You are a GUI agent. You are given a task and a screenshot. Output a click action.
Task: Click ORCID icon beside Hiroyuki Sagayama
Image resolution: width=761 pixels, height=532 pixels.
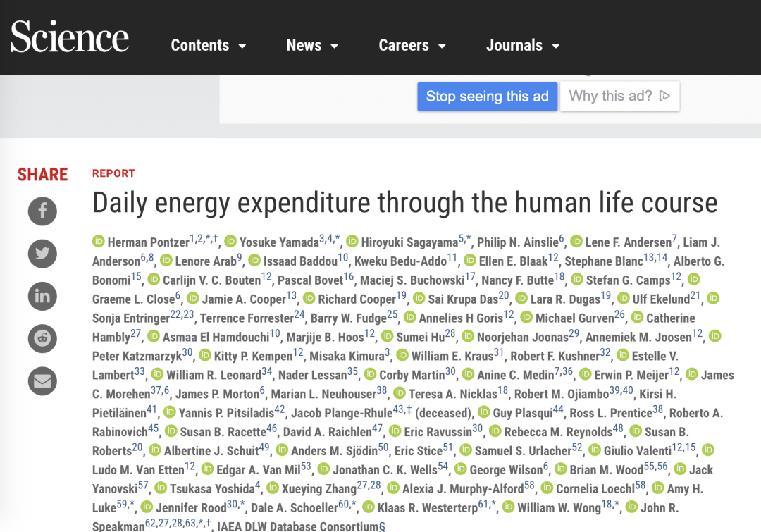[x=352, y=242]
